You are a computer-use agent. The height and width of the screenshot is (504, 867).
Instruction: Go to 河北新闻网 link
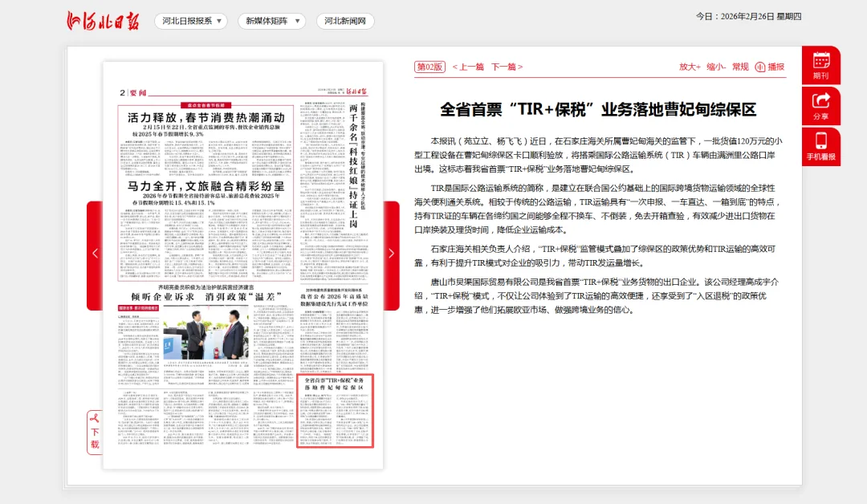point(345,21)
